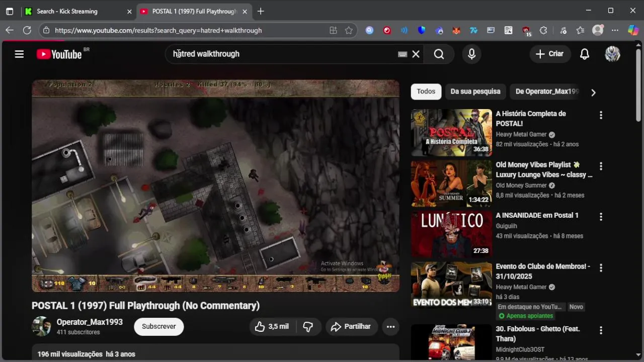The width and height of the screenshot is (644, 362).
Task: Submit search with the magnifier button
Action: click(x=439, y=54)
